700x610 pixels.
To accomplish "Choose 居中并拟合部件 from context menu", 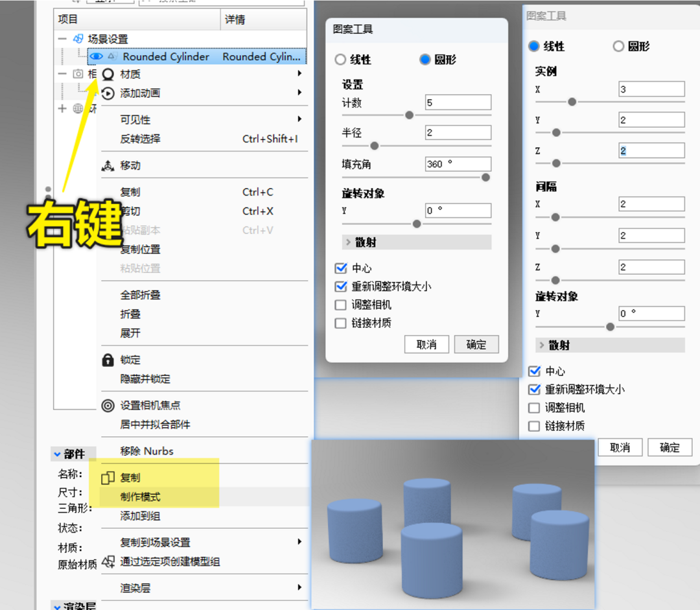I will pos(155,424).
